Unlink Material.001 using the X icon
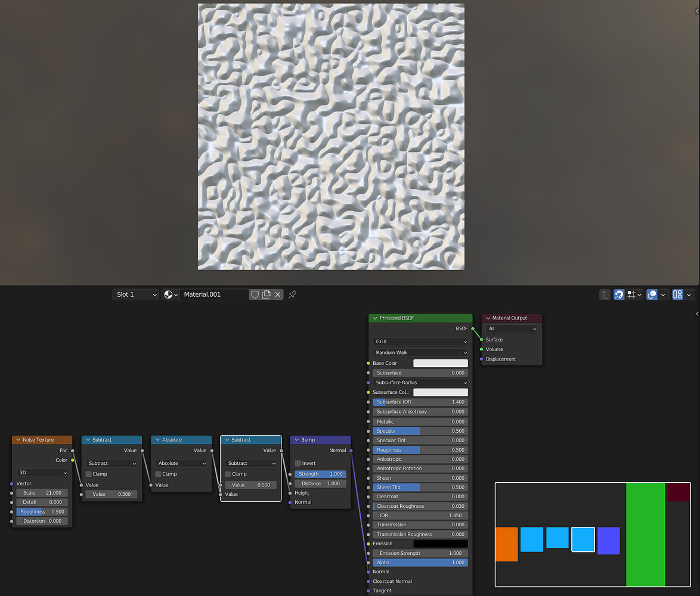 tap(277, 294)
